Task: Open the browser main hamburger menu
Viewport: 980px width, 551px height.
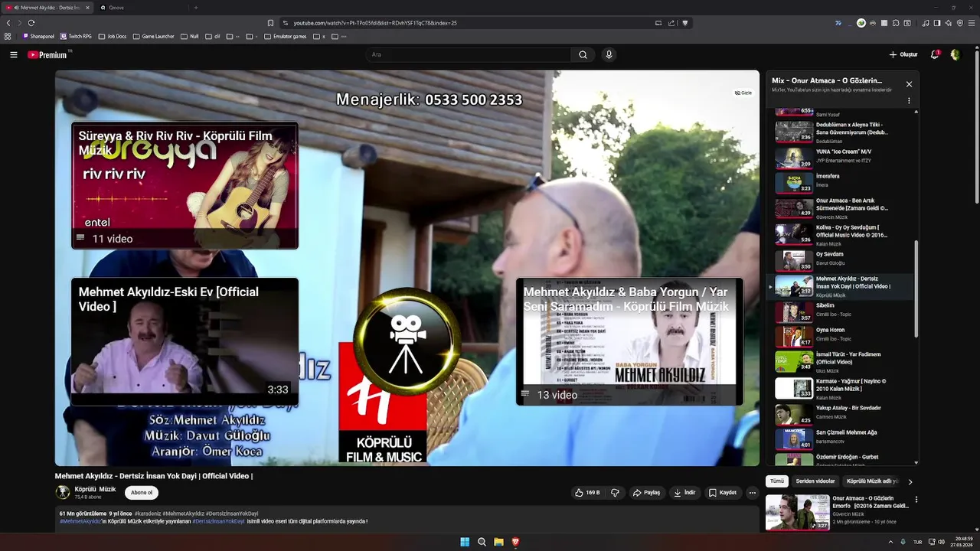Action: click(x=972, y=23)
